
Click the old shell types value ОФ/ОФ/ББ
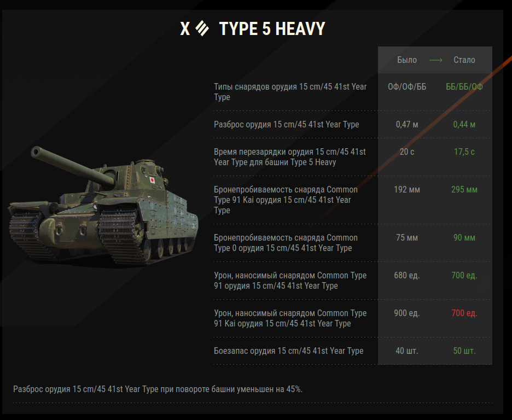pyautogui.click(x=407, y=87)
